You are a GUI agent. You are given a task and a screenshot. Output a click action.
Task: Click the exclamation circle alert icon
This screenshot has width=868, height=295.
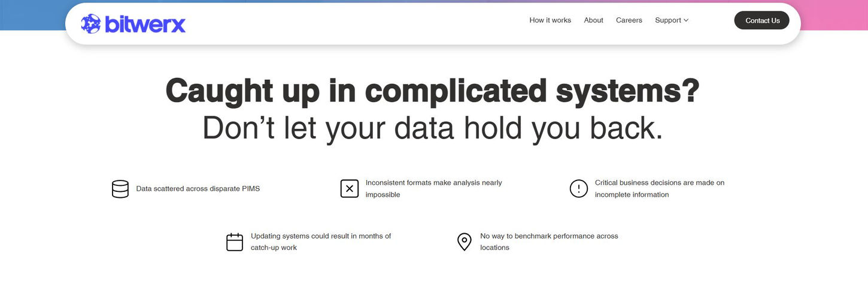click(x=579, y=189)
